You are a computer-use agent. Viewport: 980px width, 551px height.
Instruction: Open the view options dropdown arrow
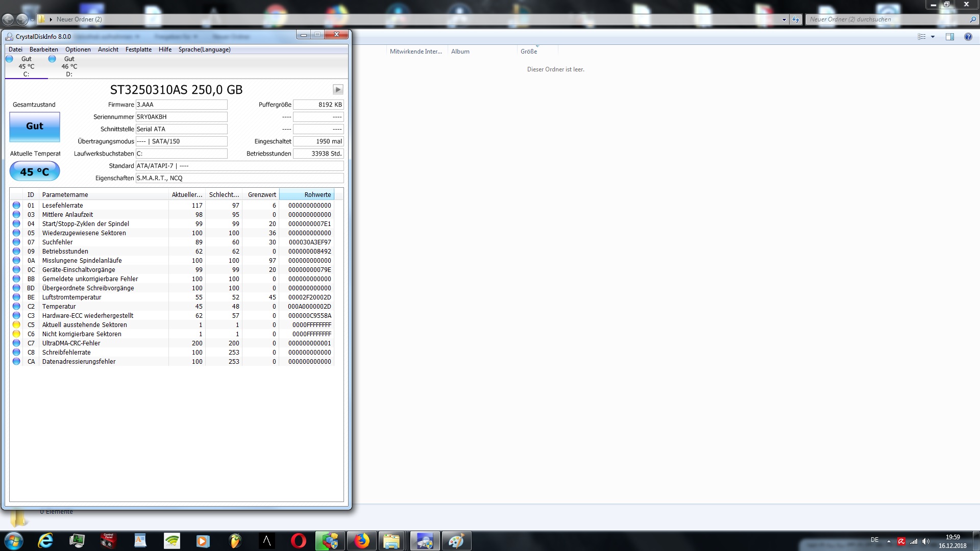933,37
